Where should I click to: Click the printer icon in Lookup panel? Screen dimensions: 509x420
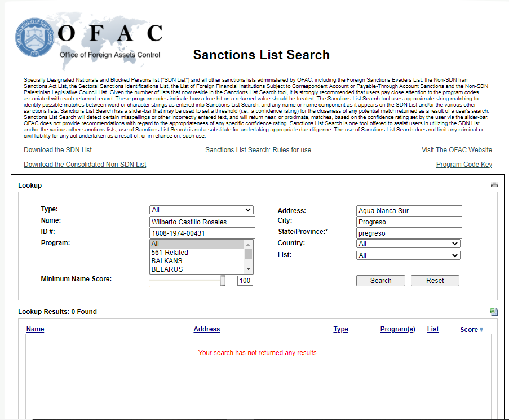[494, 184]
